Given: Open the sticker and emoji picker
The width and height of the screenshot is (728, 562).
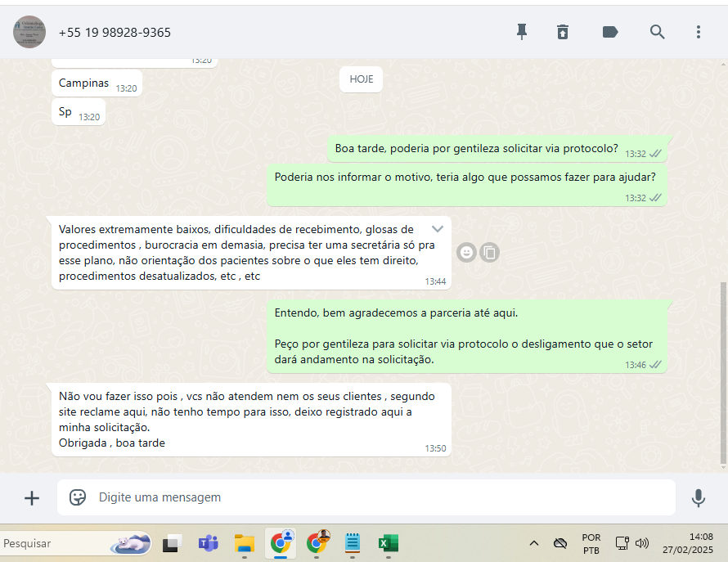Looking at the screenshot, I should pos(78,497).
